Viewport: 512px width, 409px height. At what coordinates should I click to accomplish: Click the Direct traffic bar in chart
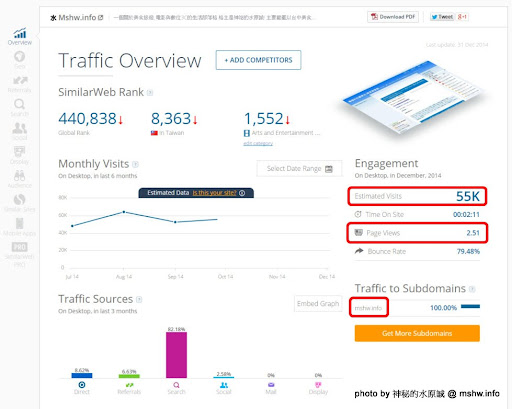pos(82,375)
